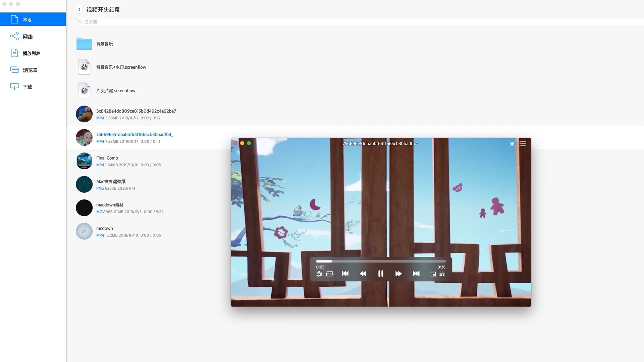The image size is (644, 362).
Task: Open video player hamburger menu
Action: pyautogui.click(x=523, y=143)
